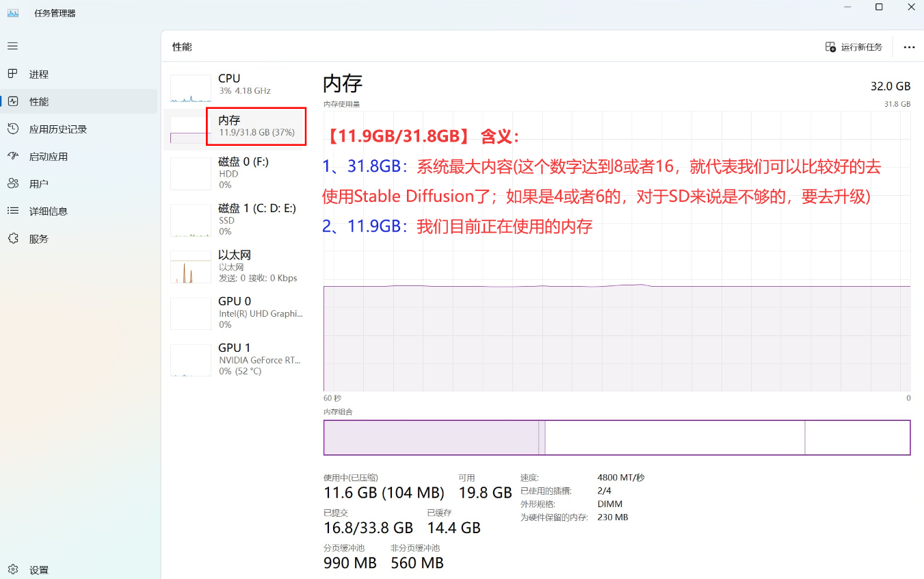Select Disk 0 (F:) HDD entry

point(235,173)
